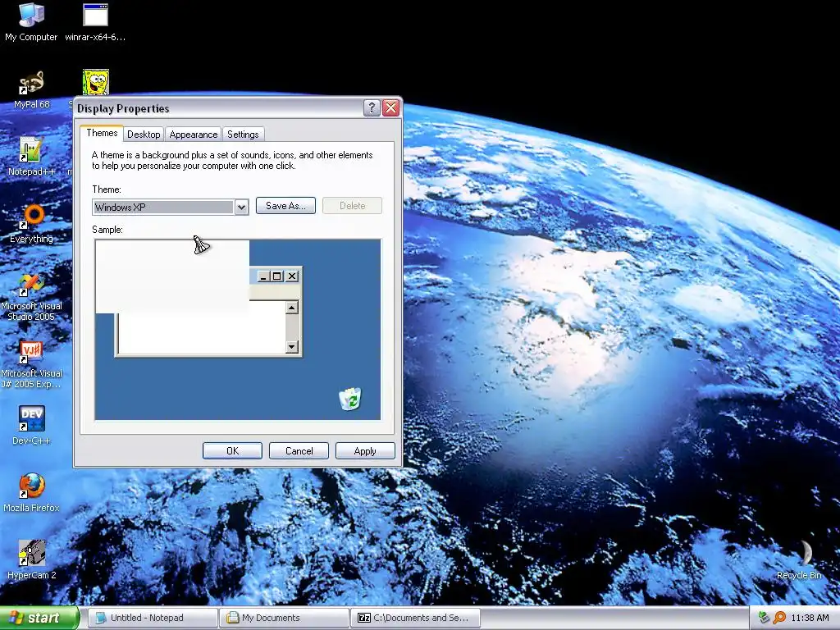This screenshot has height=630, width=840.
Task: Click the Cancel button
Action: point(299,451)
